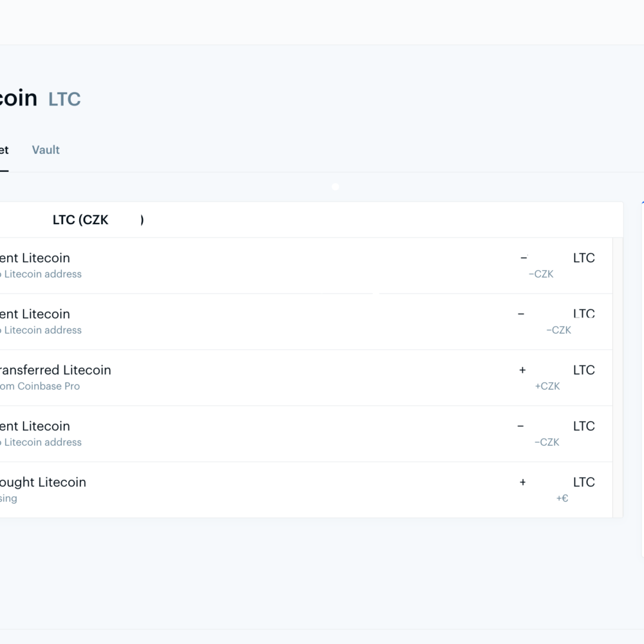This screenshot has height=644, width=644.
Task: Open the second Sent Litecoin transaction
Action: pyautogui.click(x=35, y=314)
